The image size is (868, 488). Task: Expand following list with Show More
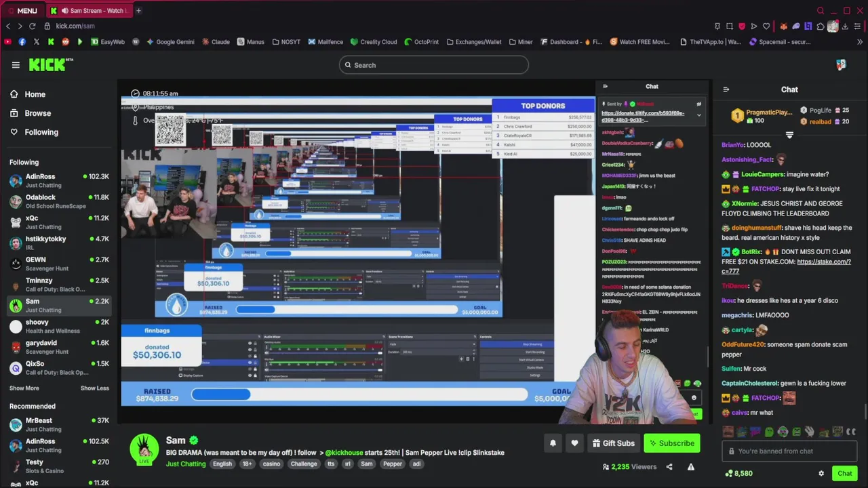click(24, 388)
